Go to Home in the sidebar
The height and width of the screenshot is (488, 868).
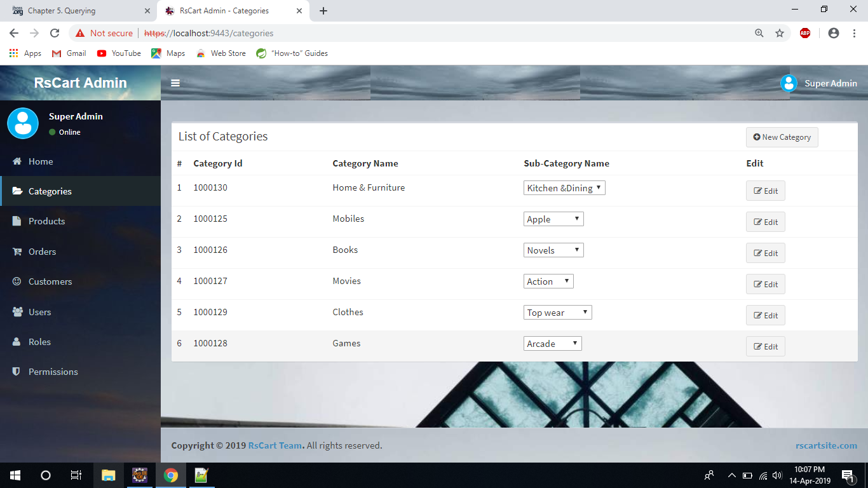[80, 161]
